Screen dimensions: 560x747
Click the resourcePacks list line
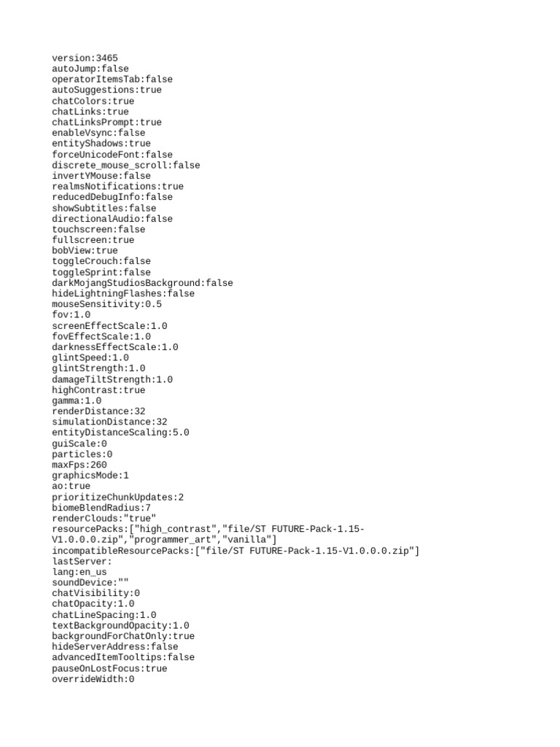tap(208, 535)
